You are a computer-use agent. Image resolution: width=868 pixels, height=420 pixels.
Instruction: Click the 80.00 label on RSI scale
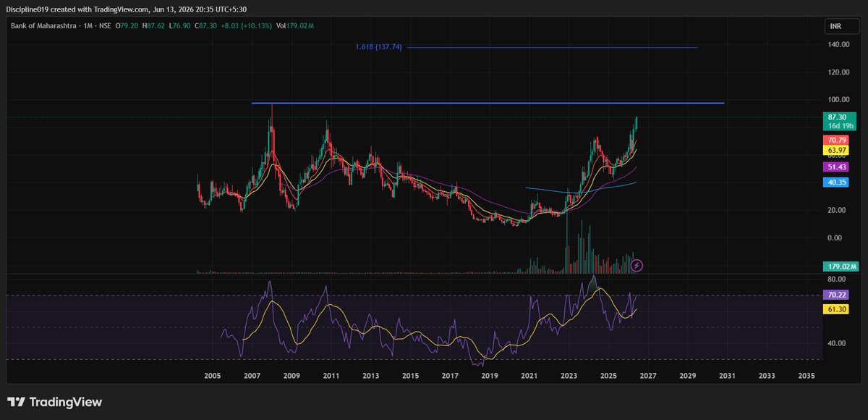click(x=838, y=279)
